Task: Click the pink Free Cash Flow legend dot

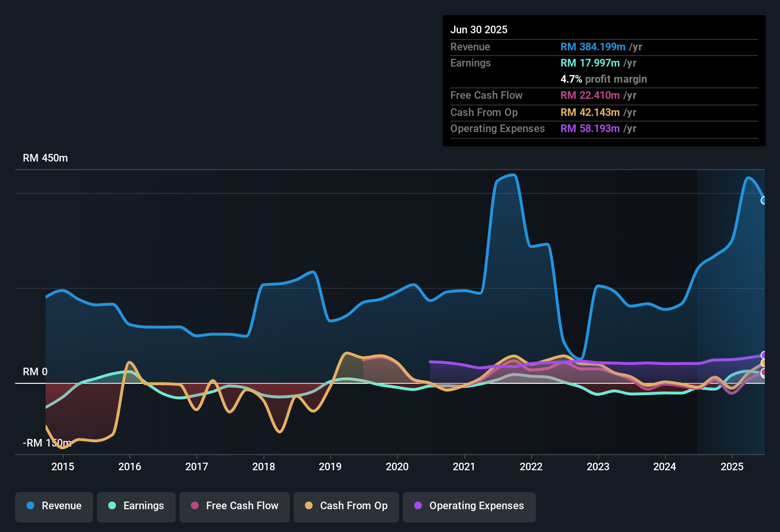Action: pos(193,506)
